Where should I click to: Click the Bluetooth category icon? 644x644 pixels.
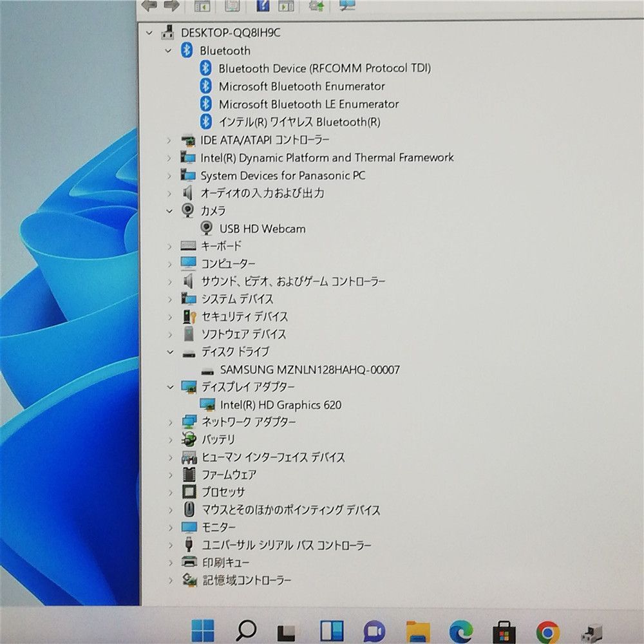[187, 50]
